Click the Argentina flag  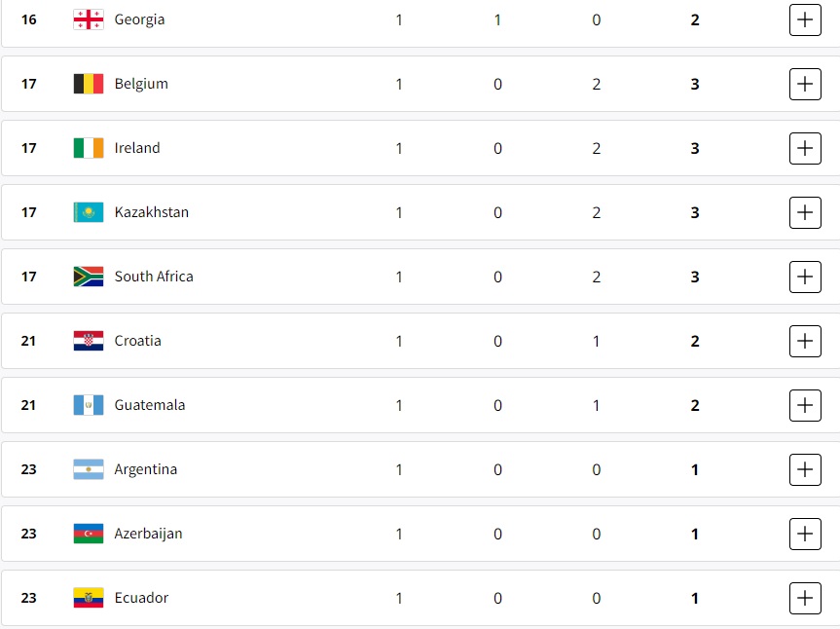tap(89, 470)
